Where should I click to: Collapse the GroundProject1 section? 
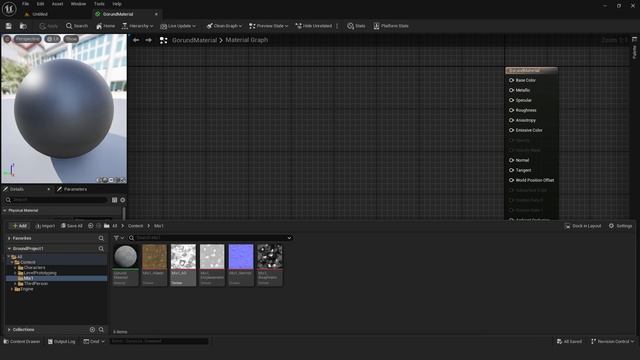point(9,249)
